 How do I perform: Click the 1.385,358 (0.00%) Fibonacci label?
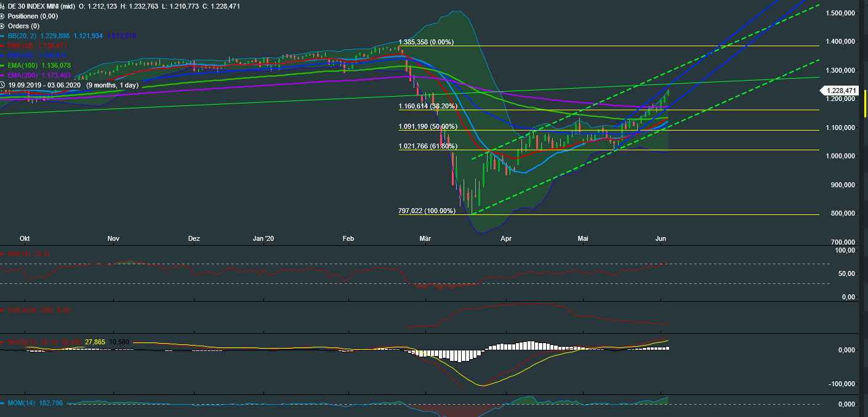pyautogui.click(x=426, y=42)
